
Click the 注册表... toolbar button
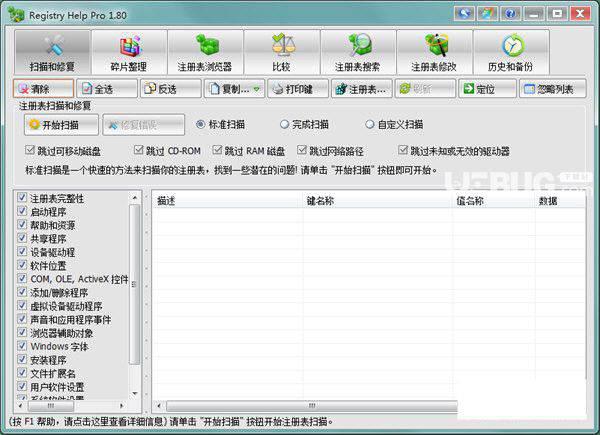[362, 89]
